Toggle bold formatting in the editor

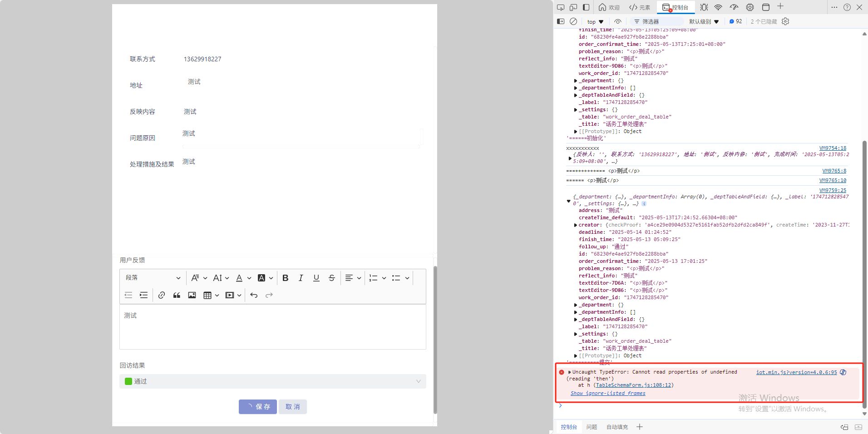pyautogui.click(x=285, y=278)
